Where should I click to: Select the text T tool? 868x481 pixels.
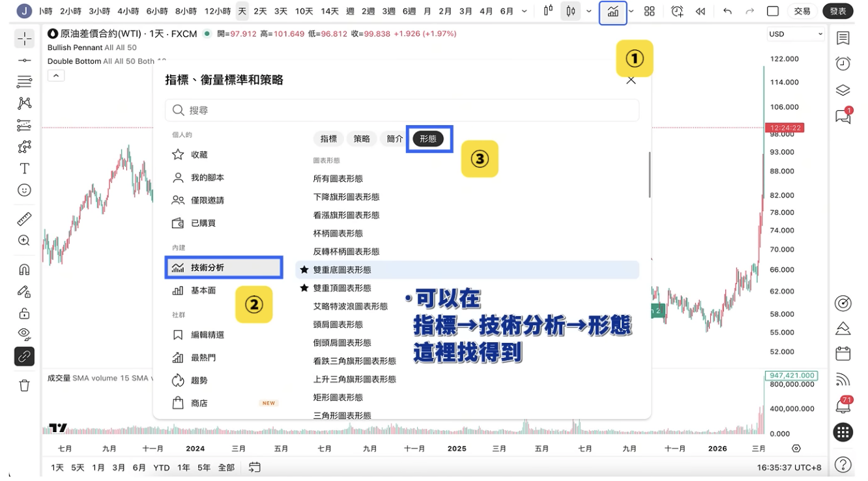[24, 168]
